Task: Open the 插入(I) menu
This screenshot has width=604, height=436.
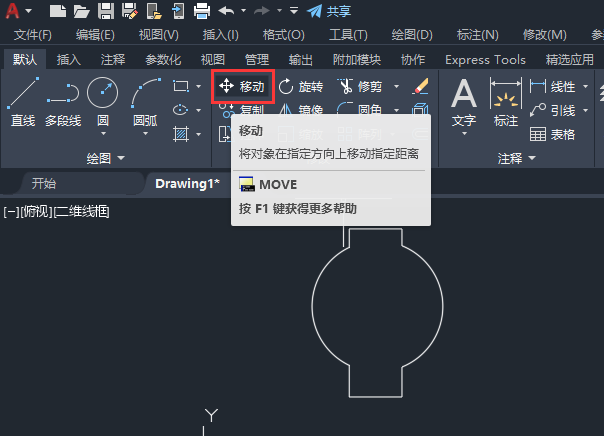Action: [221, 35]
